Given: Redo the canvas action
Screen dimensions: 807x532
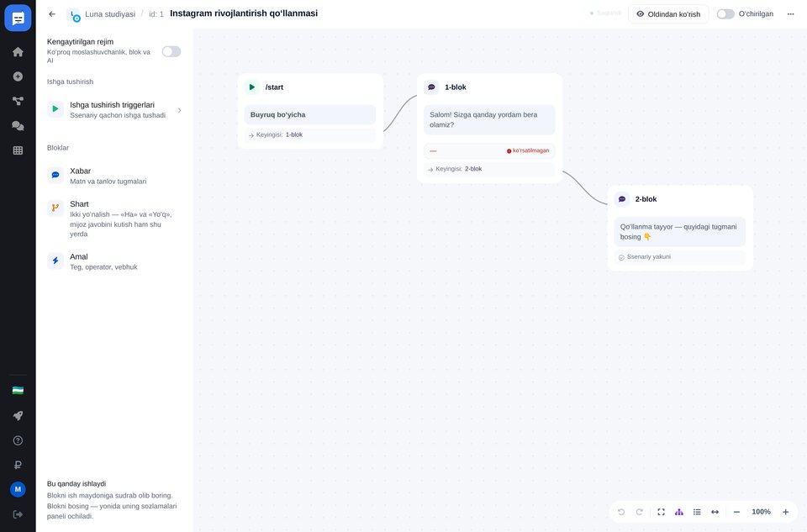Looking at the screenshot, I should 639,512.
